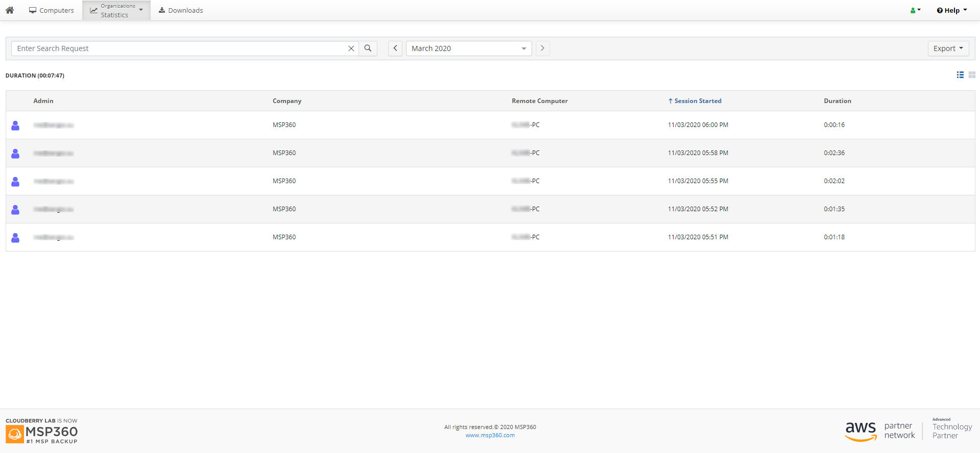Click the magnifier search button
Viewport: 980px width, 453px height.
368,48
